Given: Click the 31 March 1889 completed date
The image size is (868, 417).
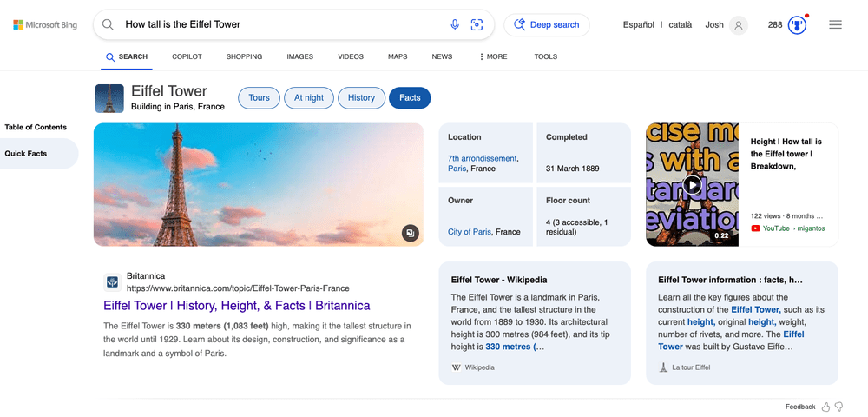Looking at the screenshot, I should (x=572, y=169).
